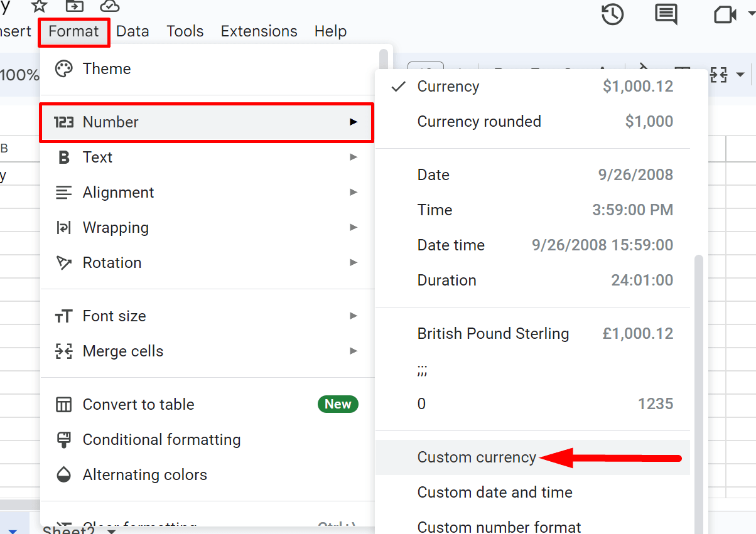Check the Duration format option
The height and width of the screenshot is (534, 756).
pyautogui.click(x=446, y=280)
